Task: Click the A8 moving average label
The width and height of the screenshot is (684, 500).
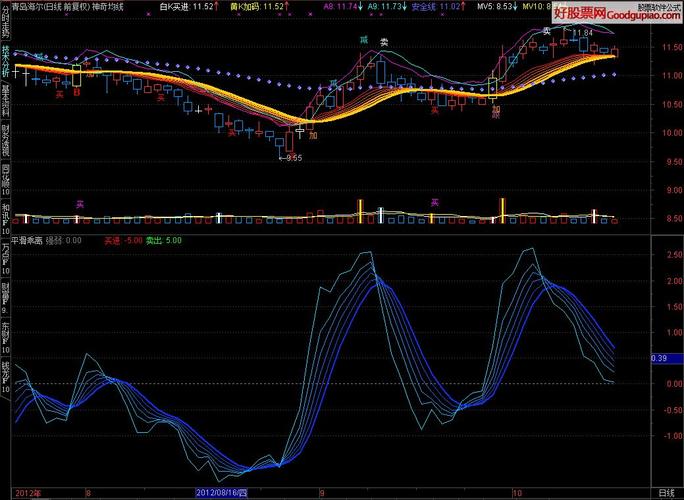Action: [x=338, y=6]
